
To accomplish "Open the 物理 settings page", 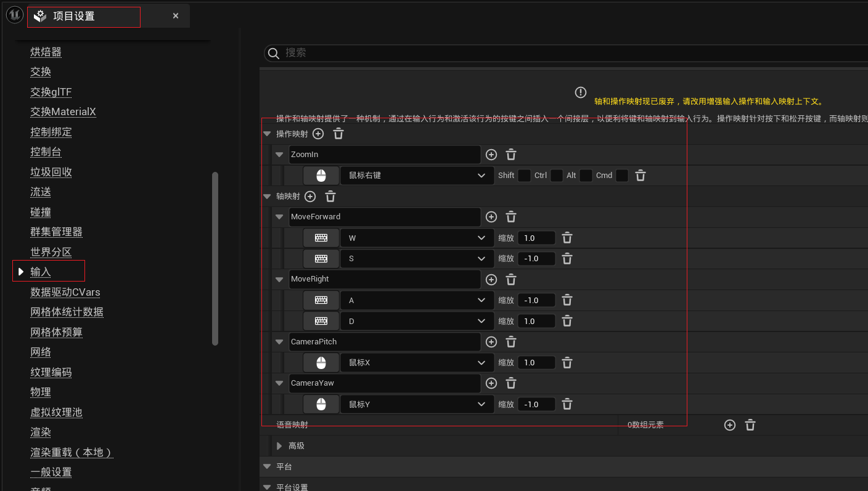I will (40, 392).
